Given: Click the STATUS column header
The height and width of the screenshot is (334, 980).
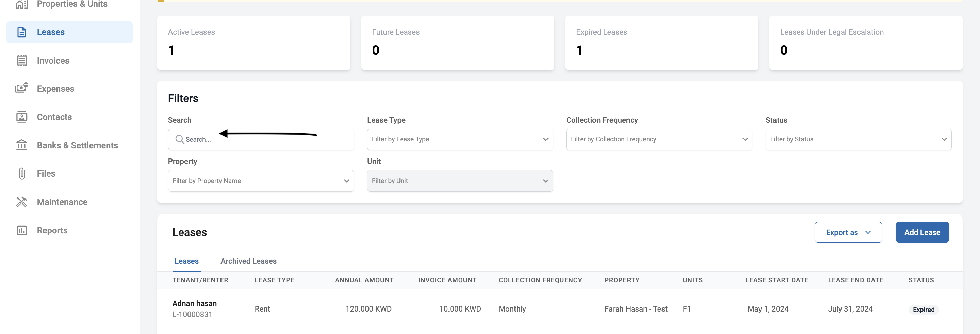Looking at the screenshot, I should [921, 280].
